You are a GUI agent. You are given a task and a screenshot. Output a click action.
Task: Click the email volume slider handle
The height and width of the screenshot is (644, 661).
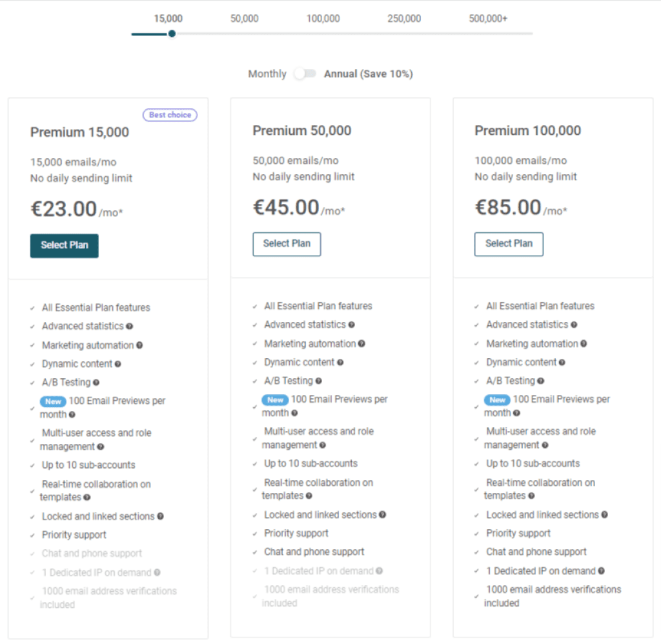coord(172,34)
